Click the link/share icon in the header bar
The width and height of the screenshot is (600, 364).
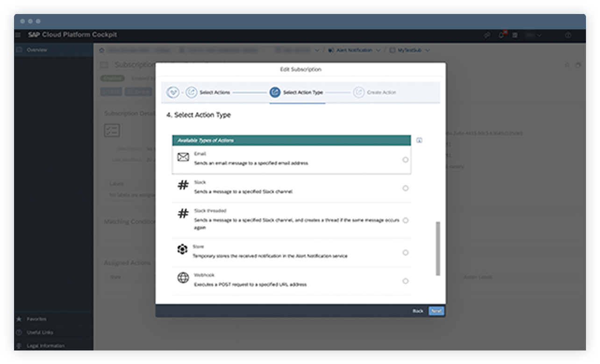tap(487, 35)
